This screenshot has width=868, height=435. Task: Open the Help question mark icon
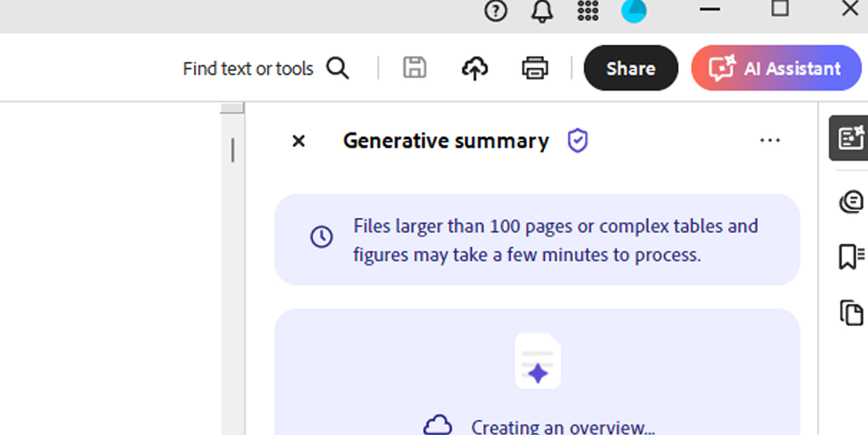[495, 11]
